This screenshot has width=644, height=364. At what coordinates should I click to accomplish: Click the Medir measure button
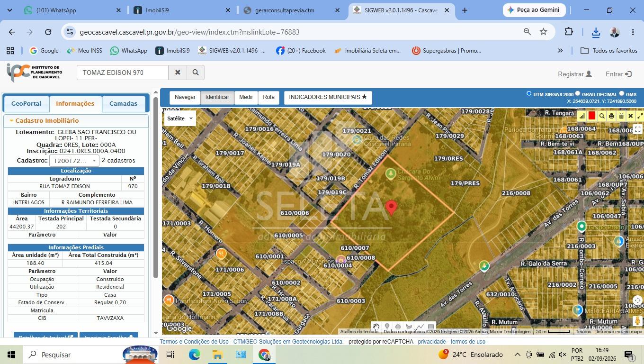[246, 97]
